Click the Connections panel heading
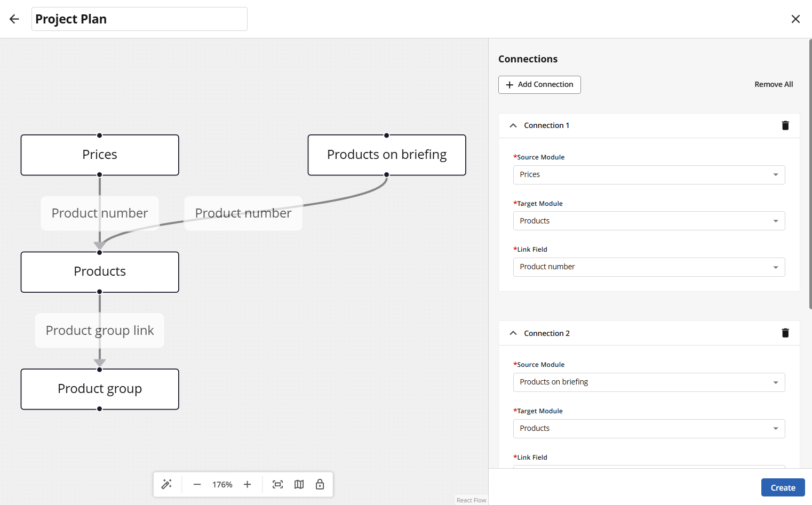The width and height of the screenshot is (812, 505). (x=528, y=59)
